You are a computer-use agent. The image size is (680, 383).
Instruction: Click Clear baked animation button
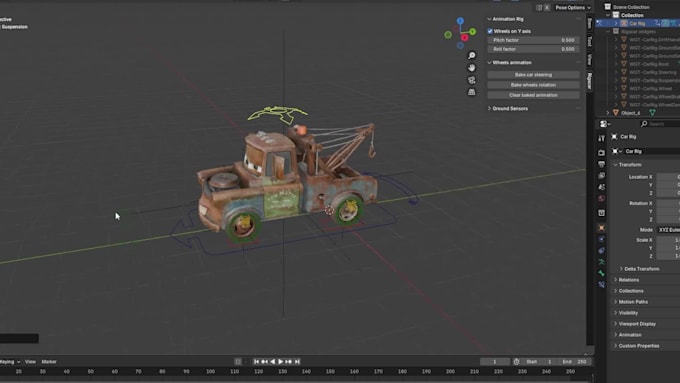(x=533, y=95)
